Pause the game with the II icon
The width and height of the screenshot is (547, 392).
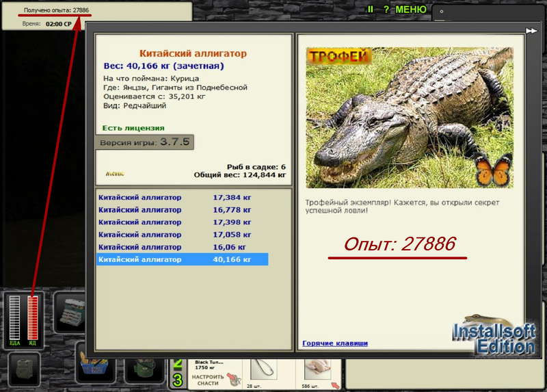click(370, 10)
